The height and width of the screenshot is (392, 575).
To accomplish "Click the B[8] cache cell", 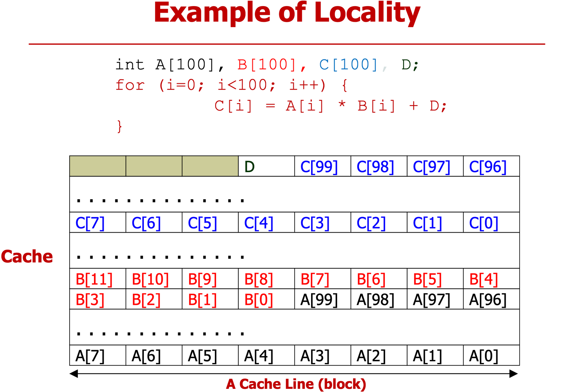I will 266,279.
